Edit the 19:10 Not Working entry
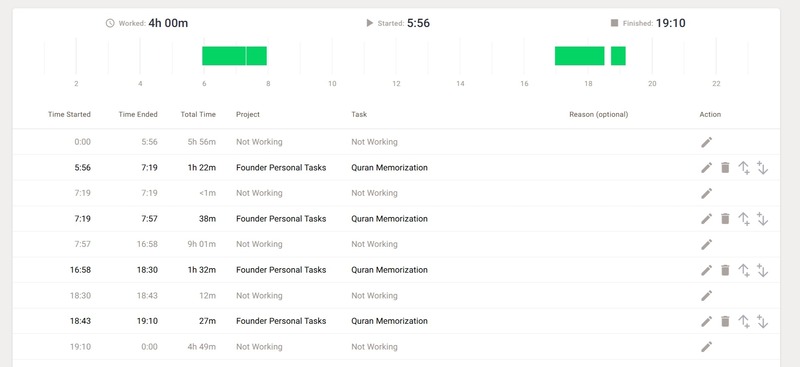Viewport: 800px width, 367px height. [706, 347]
